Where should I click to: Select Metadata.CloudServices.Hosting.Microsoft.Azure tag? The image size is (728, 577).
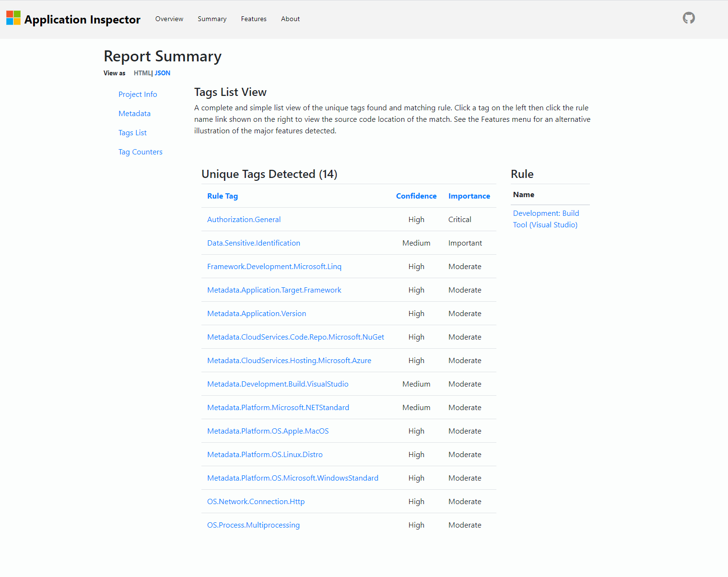[x=289, y=361]
